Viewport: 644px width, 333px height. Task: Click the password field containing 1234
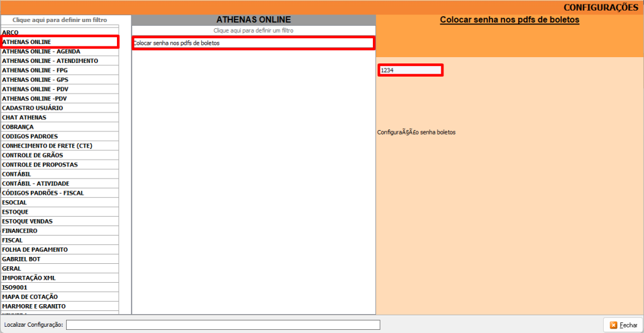coord(410,70)
